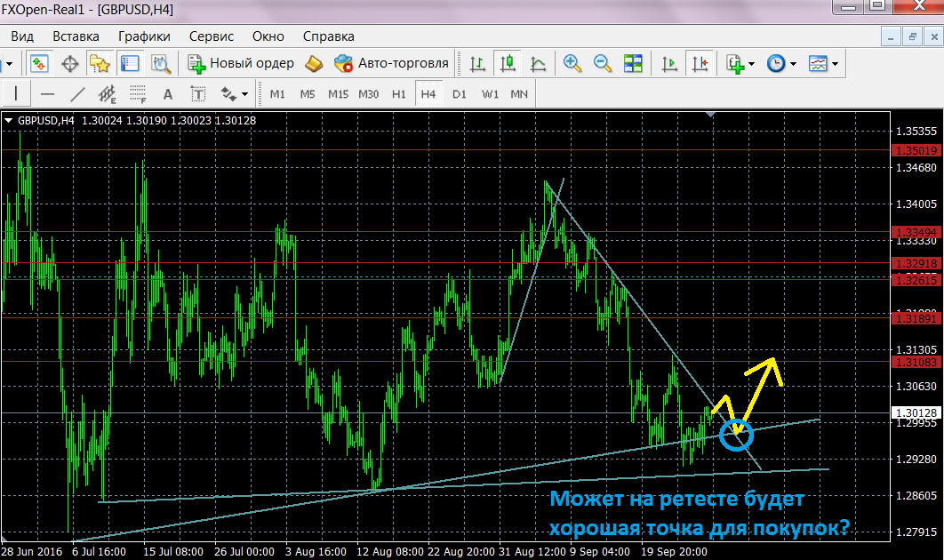Click the date label 31 Aug 12:00
This screenshot has height=560, width=944.
pyautogui.click(x=532, y=552)
